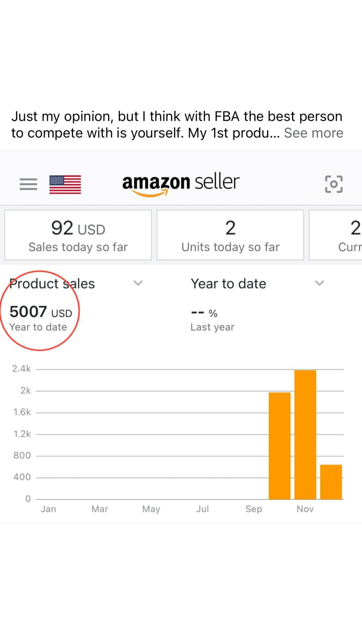Tap the Nov label on chart axis
The image size is (362, 644).
(x=305, y=509)
